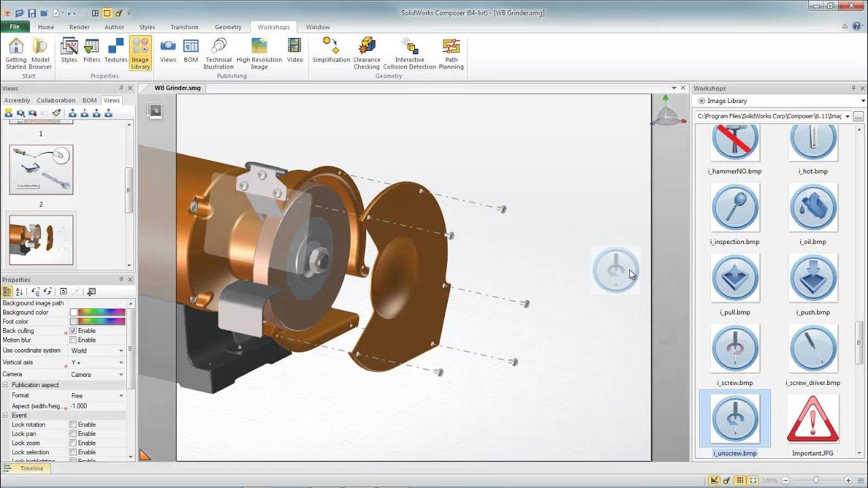
Task: Browse for image folder with ... button
Action: pyautogui.click(x=859, y=117)
